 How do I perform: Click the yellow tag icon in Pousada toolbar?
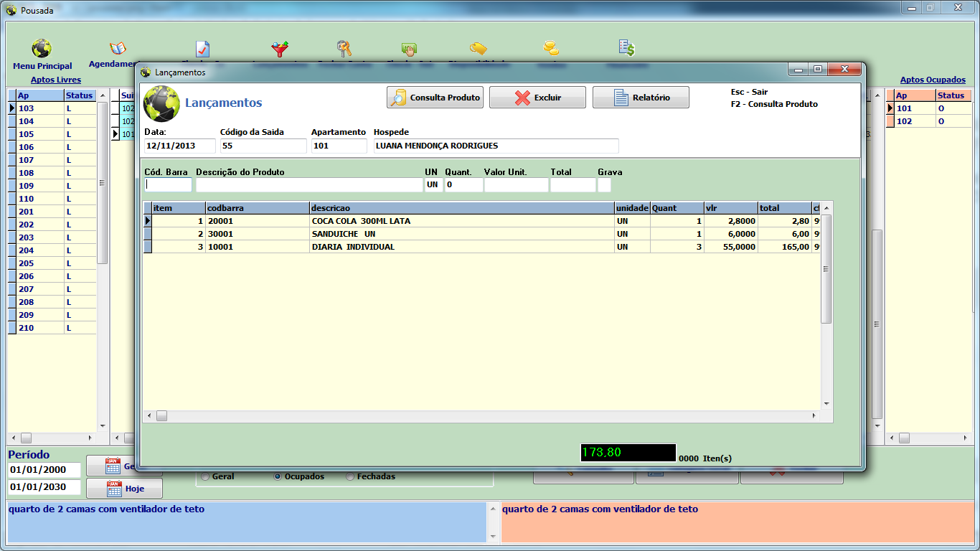tap(478, 49)
